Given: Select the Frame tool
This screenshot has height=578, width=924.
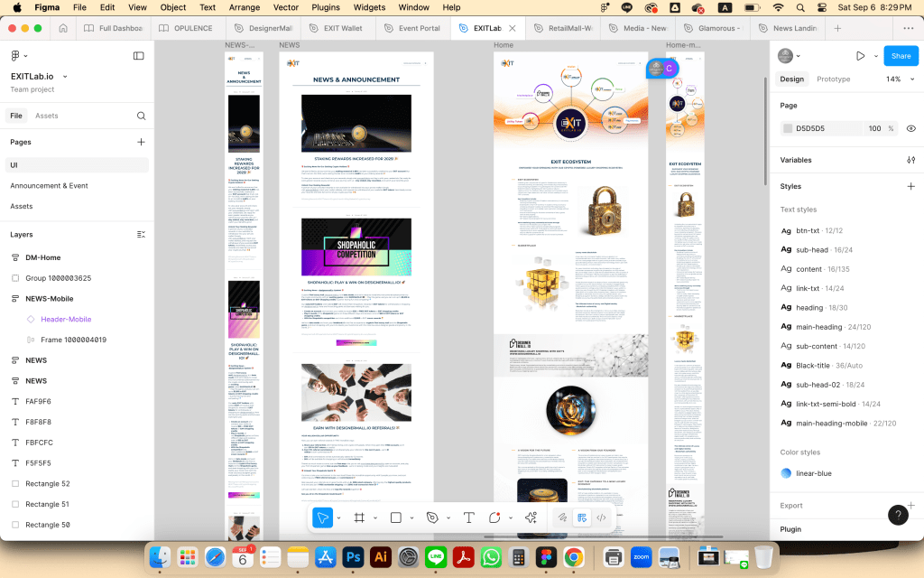Looking at the screenshot, I should tap(358, 517).
